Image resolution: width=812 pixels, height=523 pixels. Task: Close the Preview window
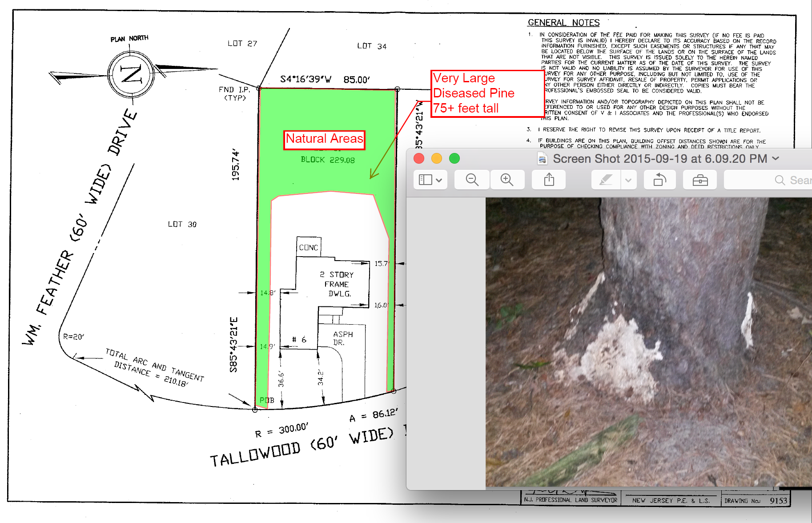pyautogui.click(x=419, y=158)
